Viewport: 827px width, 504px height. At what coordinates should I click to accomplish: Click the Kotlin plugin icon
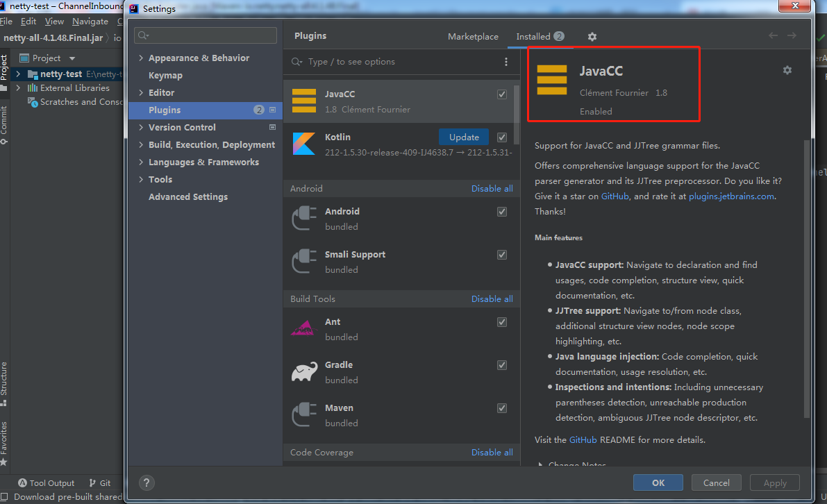click(304, 144)
